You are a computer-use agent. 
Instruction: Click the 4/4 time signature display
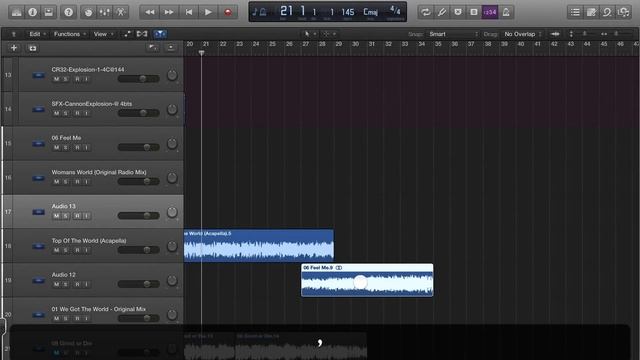pyautogui.click(x=395, y=11)
